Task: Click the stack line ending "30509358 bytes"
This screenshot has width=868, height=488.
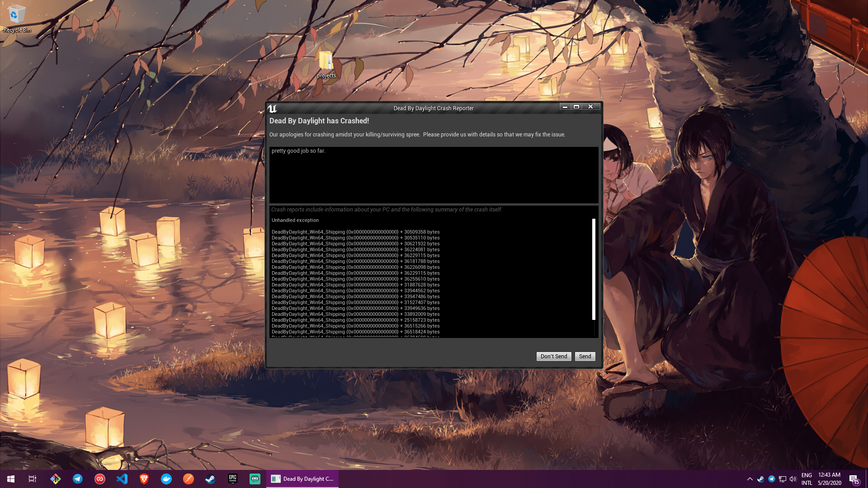Action: click(355, 232)
